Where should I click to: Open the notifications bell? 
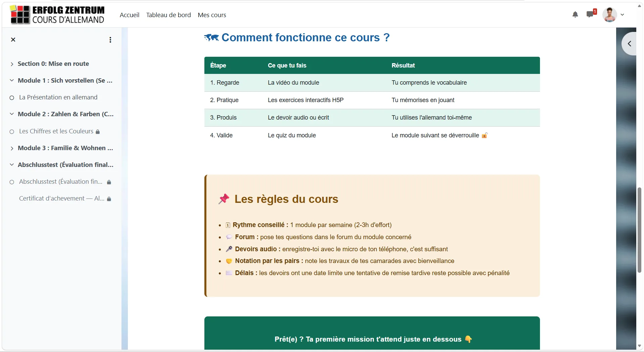tap(575, 14)
